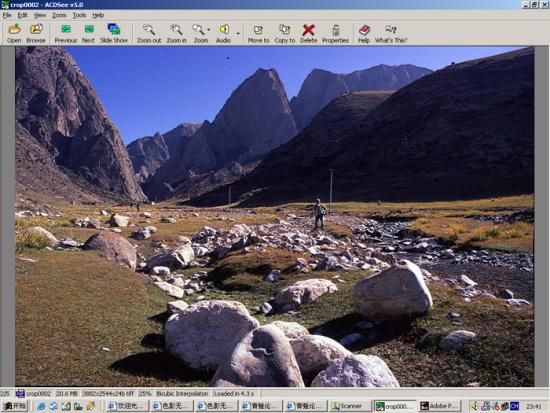550x413 pixels.
Task: Click the crop0002 filename in status bar
Action: tap(34, 394)
